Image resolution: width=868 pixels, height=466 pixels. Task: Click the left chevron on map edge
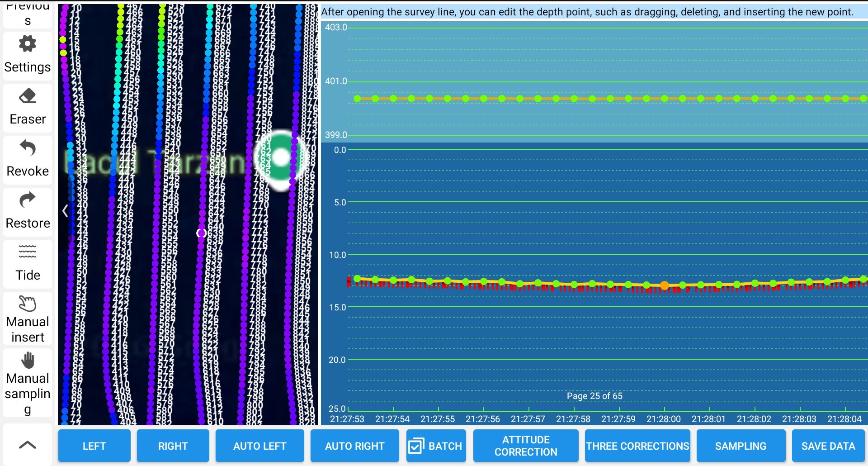65,211
